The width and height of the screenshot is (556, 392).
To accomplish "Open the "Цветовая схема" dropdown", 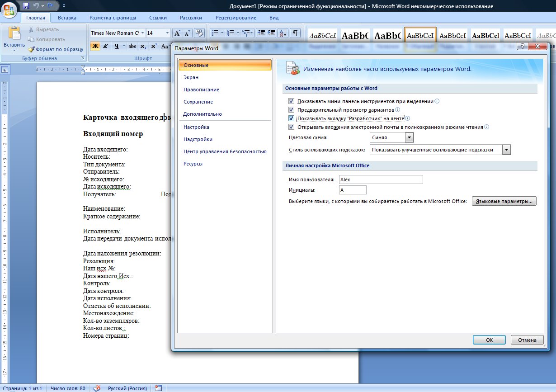I will pyautogui.click(x=409, y=137).
